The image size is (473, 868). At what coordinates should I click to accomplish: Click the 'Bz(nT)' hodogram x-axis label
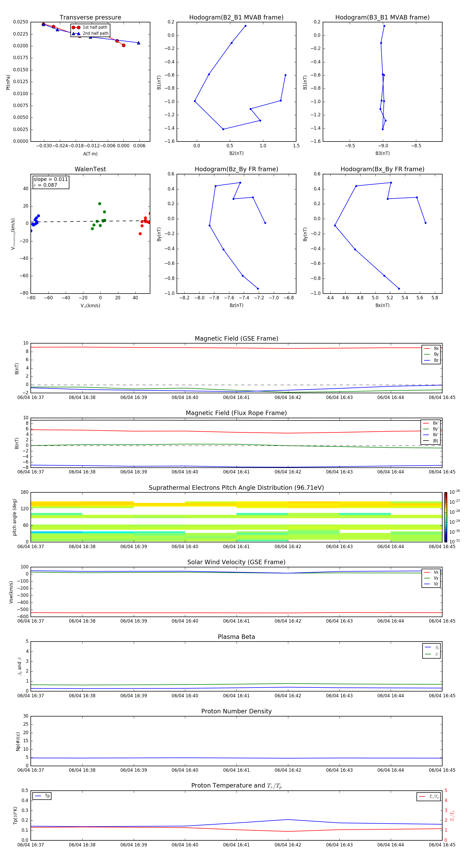point(236,305)
